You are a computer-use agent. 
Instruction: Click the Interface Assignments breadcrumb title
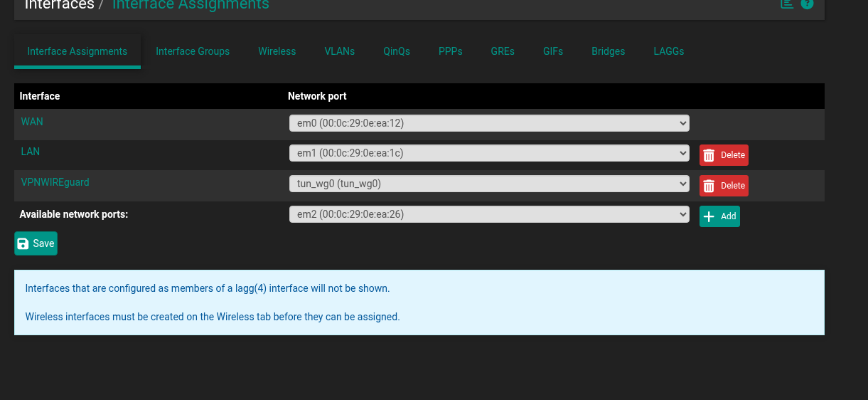click(x=191, y=5)
